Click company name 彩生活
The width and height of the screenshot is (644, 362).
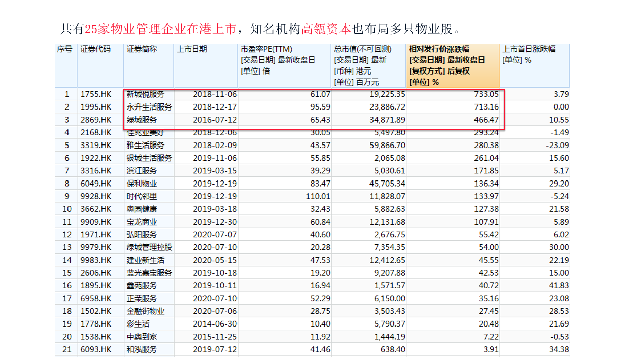[x=139, y=324]
